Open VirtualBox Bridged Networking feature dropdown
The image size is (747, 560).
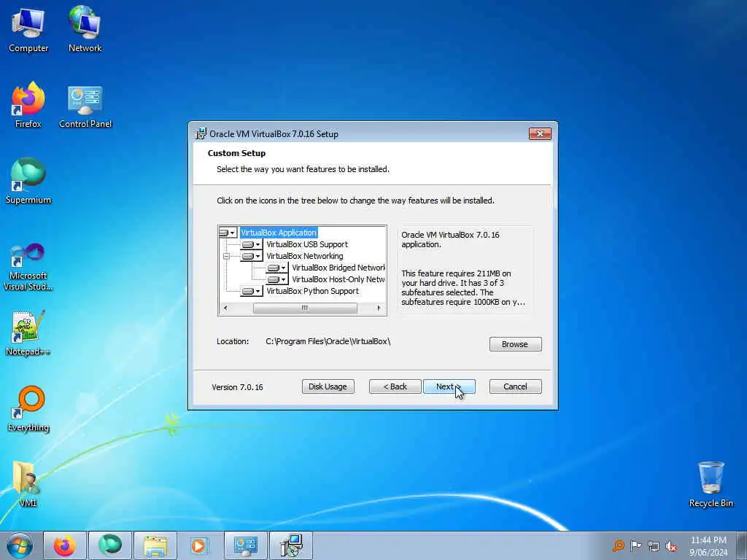coord(276,268)
